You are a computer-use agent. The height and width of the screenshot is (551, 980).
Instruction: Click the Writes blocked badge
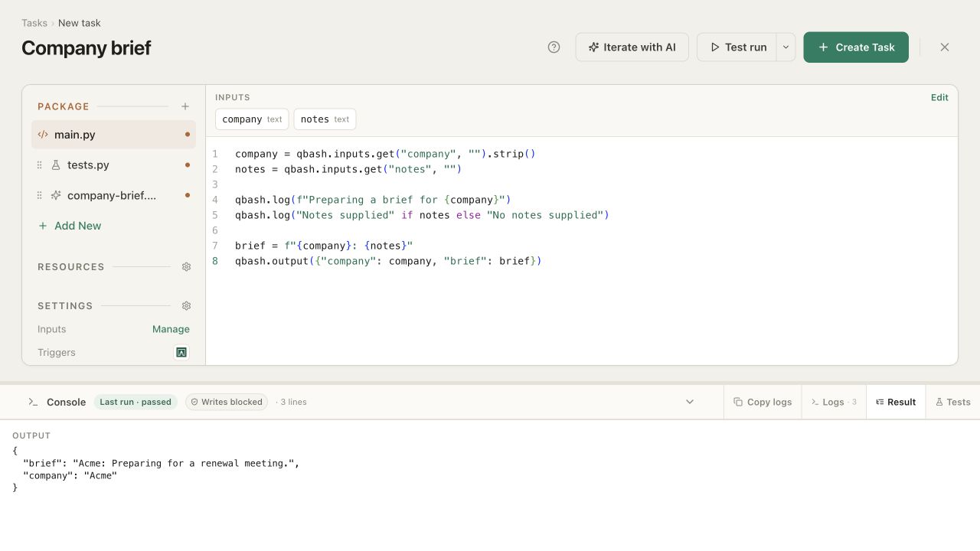[x=227, y=402]
